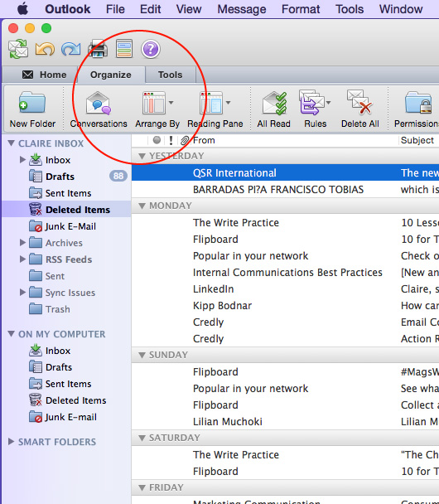Viewport: 439px width, 504px height.
Task: Open the Rules dropdown arrow
Action: pyautogui.click(x=329, y=103)
